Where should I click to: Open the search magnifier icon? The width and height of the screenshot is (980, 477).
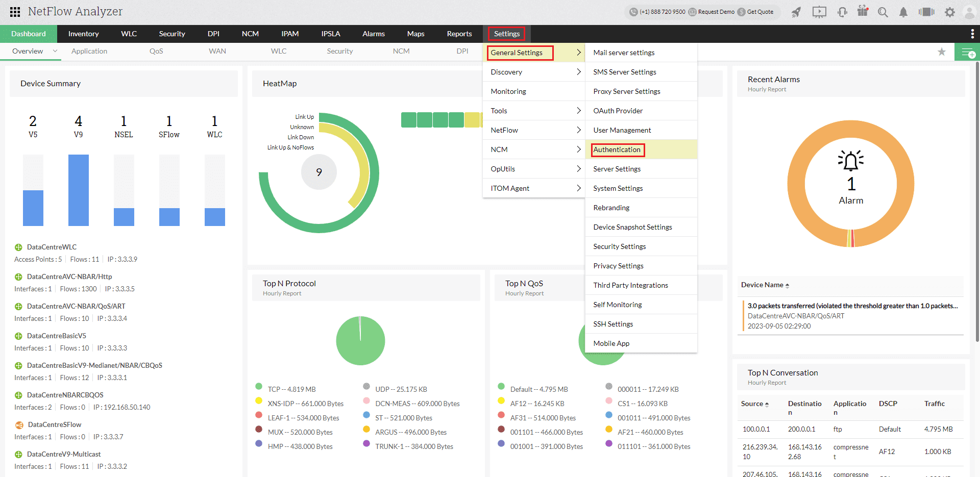pos(883,12)
